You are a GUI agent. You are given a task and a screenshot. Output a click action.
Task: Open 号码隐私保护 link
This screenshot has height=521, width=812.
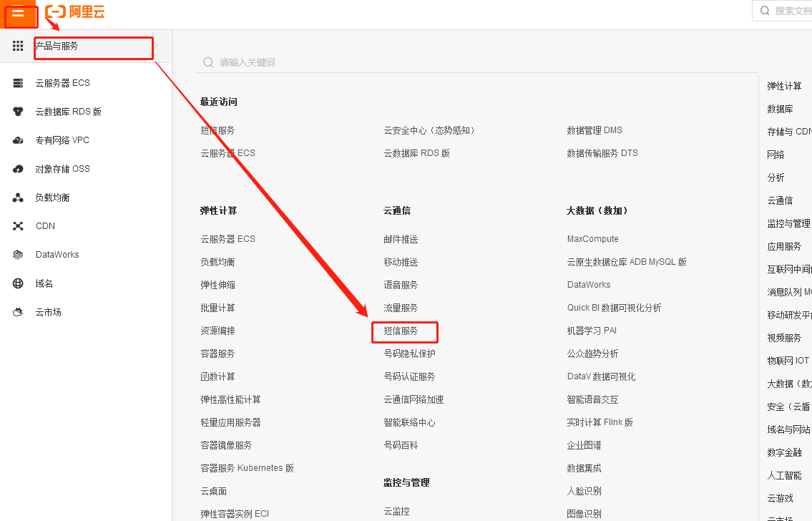click(410, 354)
